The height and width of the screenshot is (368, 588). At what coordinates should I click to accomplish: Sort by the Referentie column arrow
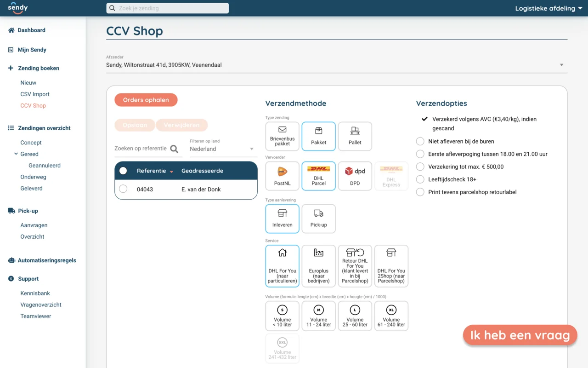(171, 172)
